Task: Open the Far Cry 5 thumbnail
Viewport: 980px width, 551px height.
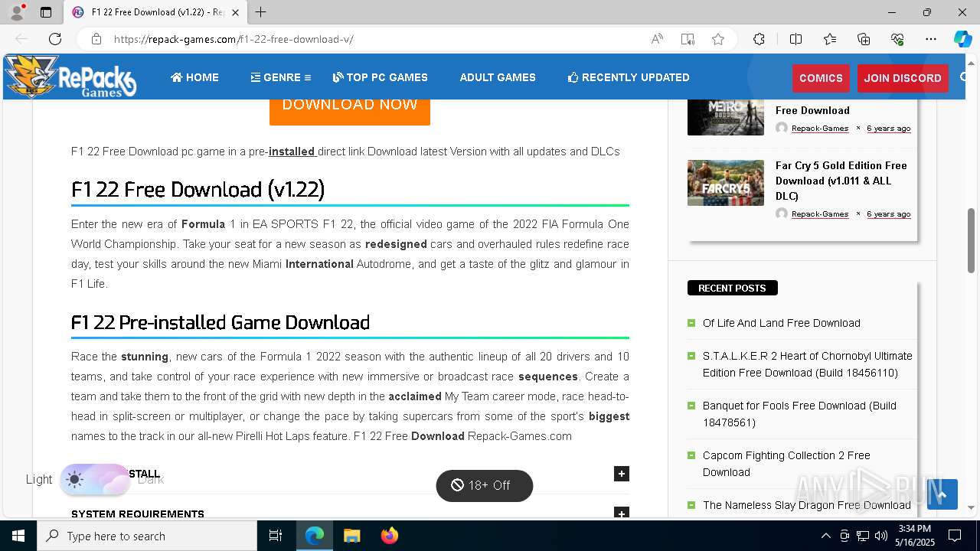Action: coord(726,183)
